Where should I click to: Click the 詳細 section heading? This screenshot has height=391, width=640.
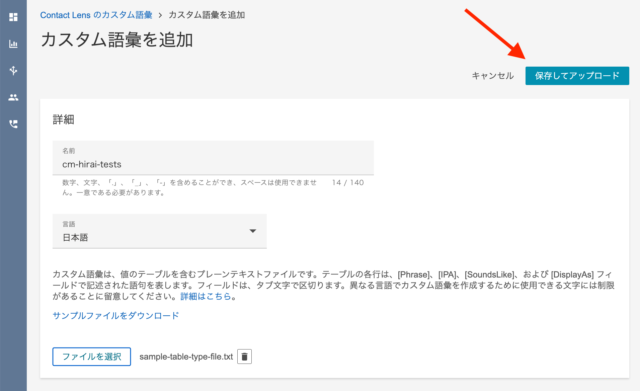(x=63, y=120)
